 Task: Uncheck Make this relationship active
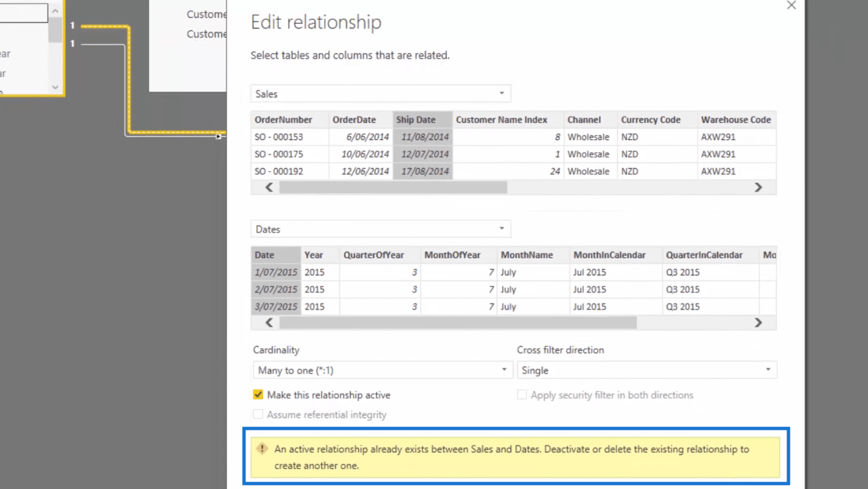click(258, 394)
